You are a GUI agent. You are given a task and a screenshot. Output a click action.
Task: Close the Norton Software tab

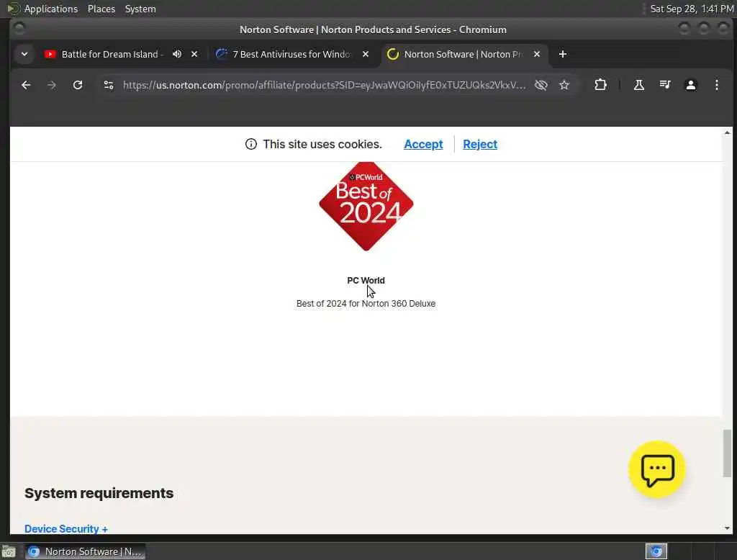pos(537,54)
